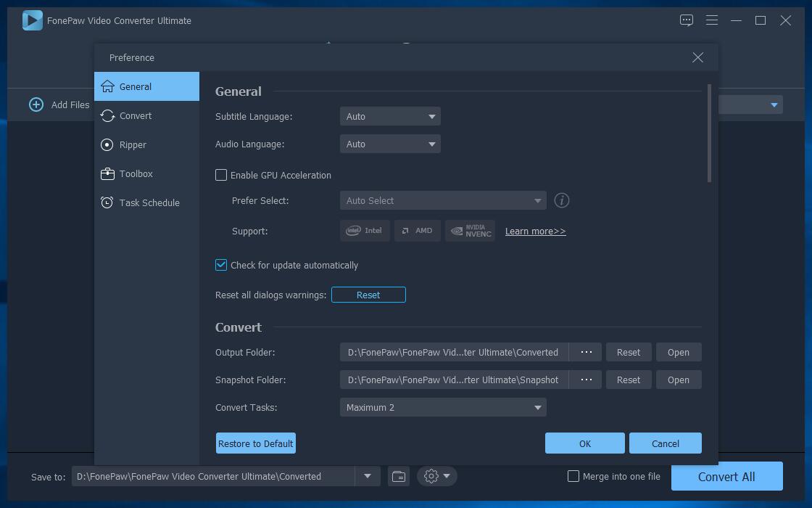Open the hamburger menu in title bar
This screenshot has width=812, height=508.
[x=711, y=20]
